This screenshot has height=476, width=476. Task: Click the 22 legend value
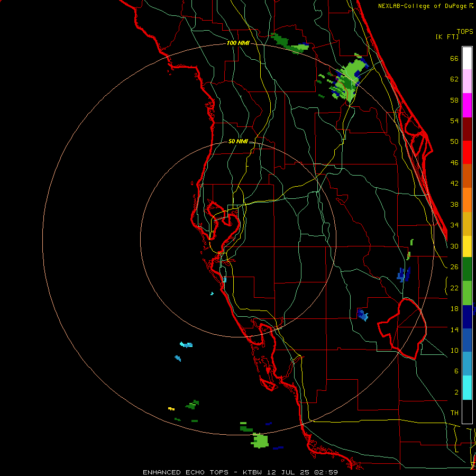454,288
